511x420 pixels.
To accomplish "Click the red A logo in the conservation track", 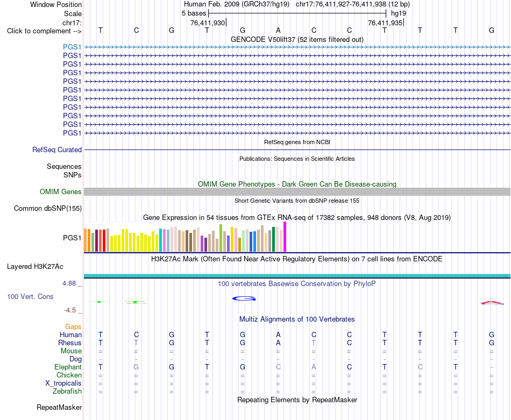I will coord(492,303).
